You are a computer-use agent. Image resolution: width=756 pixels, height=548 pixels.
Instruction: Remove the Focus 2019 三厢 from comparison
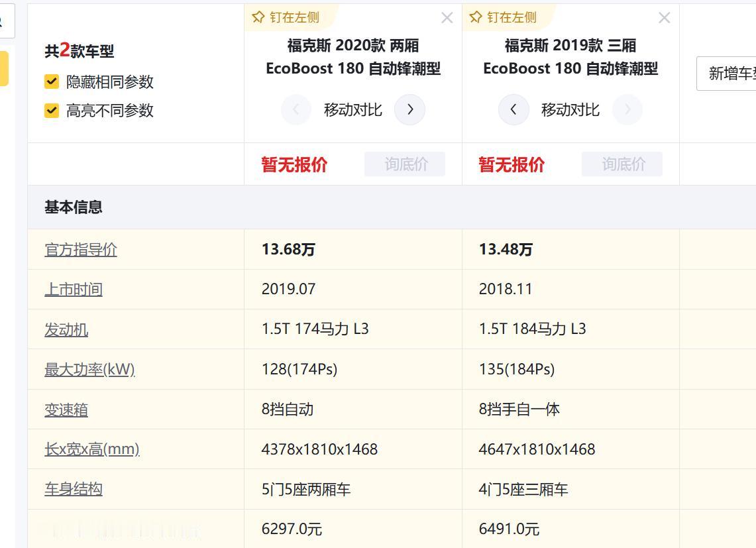(x=665, y=18)
